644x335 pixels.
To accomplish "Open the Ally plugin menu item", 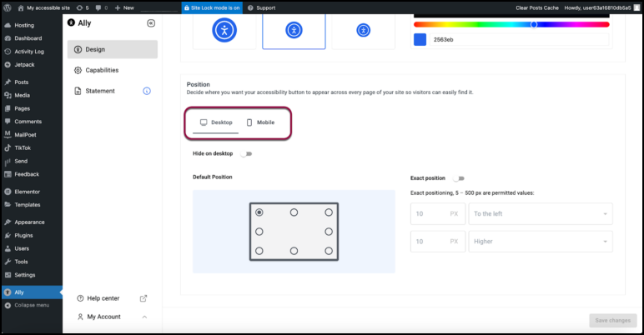I will 31,292.
